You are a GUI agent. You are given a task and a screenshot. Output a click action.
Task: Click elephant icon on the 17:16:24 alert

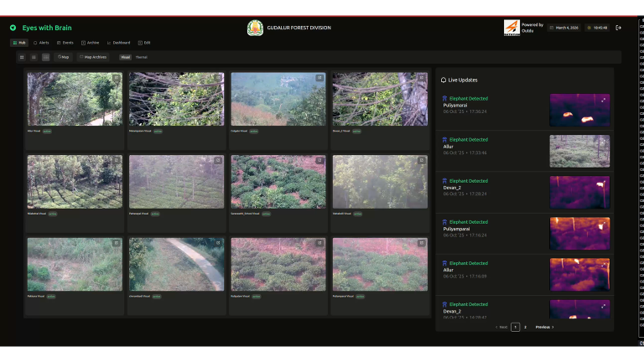(444, 222)
